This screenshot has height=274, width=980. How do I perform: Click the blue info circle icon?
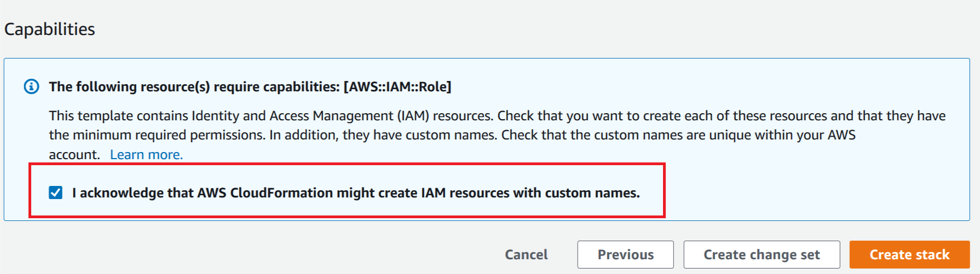[x=31, y=86]
